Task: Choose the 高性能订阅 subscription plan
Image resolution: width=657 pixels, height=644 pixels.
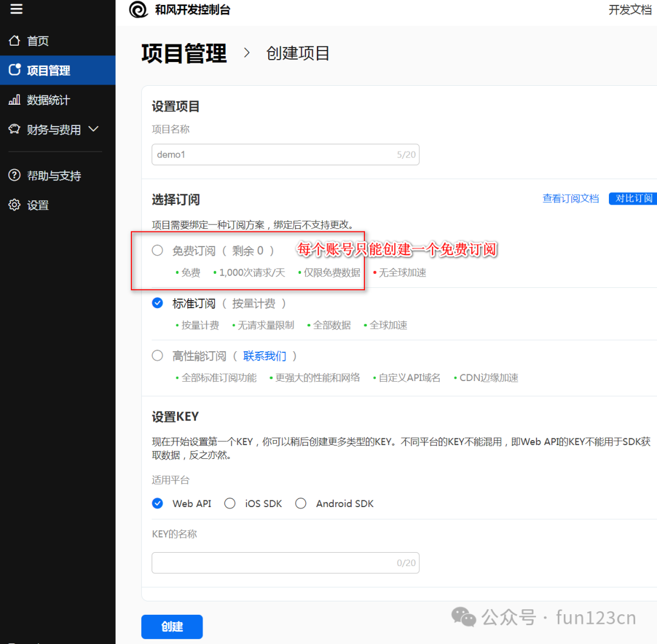Action: [x=158, y=355]
